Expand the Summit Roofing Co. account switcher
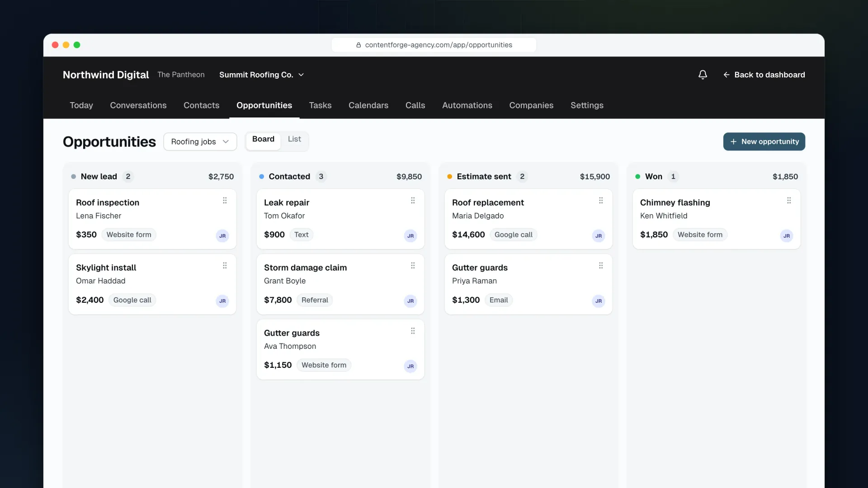The height and width of the screenshot is (488, 868). point(262,75)
